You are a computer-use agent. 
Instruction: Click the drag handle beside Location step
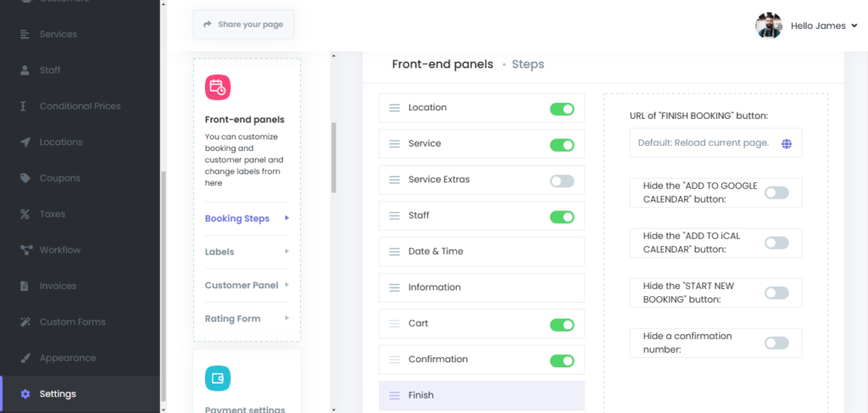coord(394,108)
